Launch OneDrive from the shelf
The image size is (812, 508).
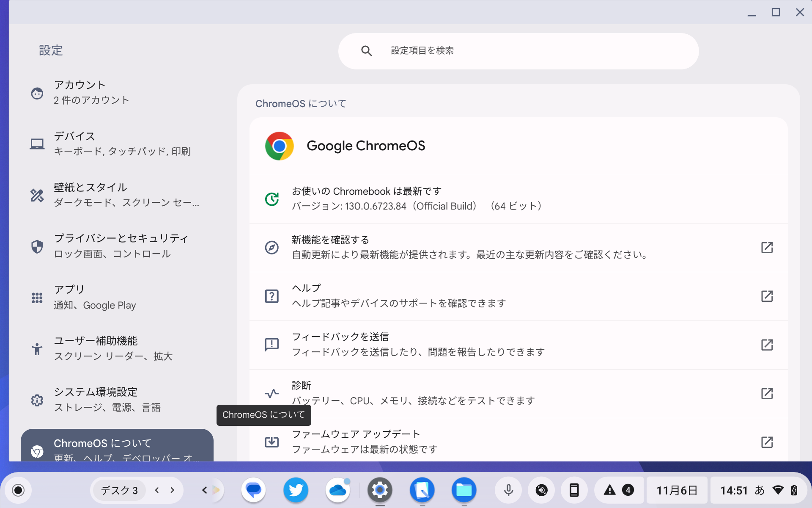click(x=337, y=490)
